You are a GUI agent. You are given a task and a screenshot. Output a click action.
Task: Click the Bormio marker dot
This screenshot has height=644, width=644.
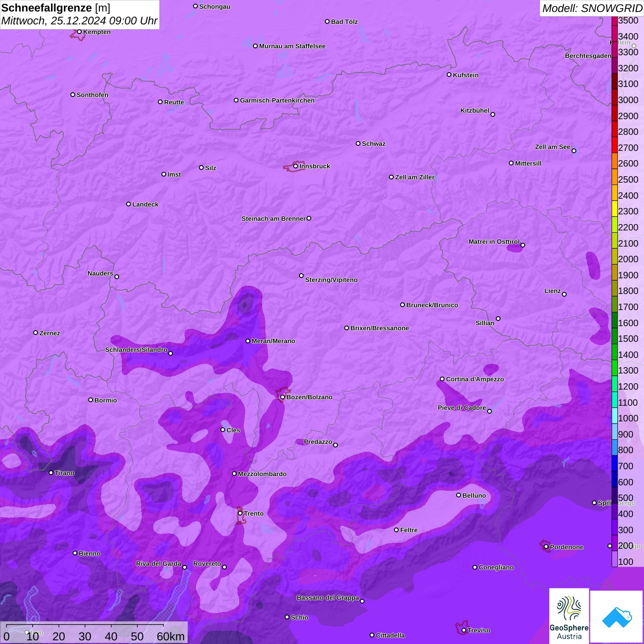(x=91, y=400)
